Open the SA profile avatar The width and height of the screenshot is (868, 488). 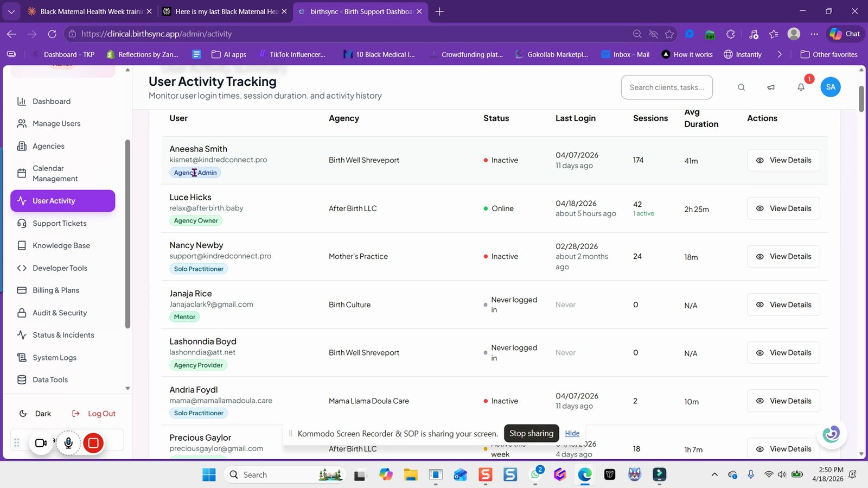coord(831,87)
